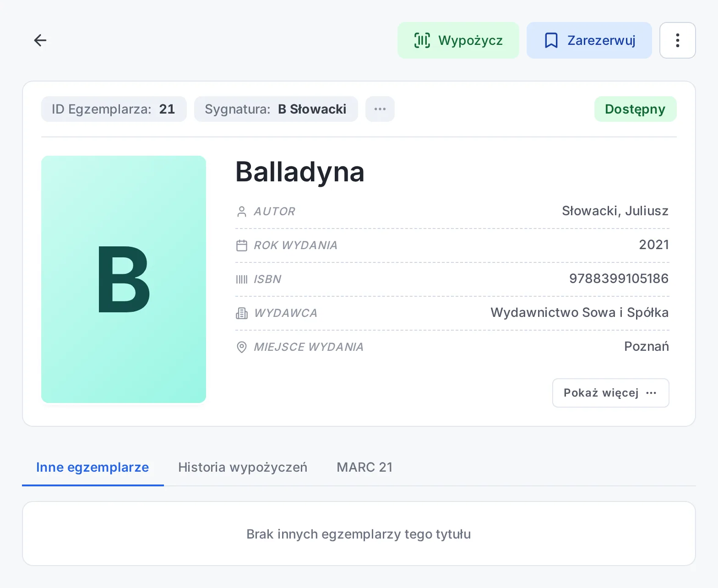Click the WYDAWCA field label
Viewport: 718px width, 588px height.
click(x=285, y=313)
